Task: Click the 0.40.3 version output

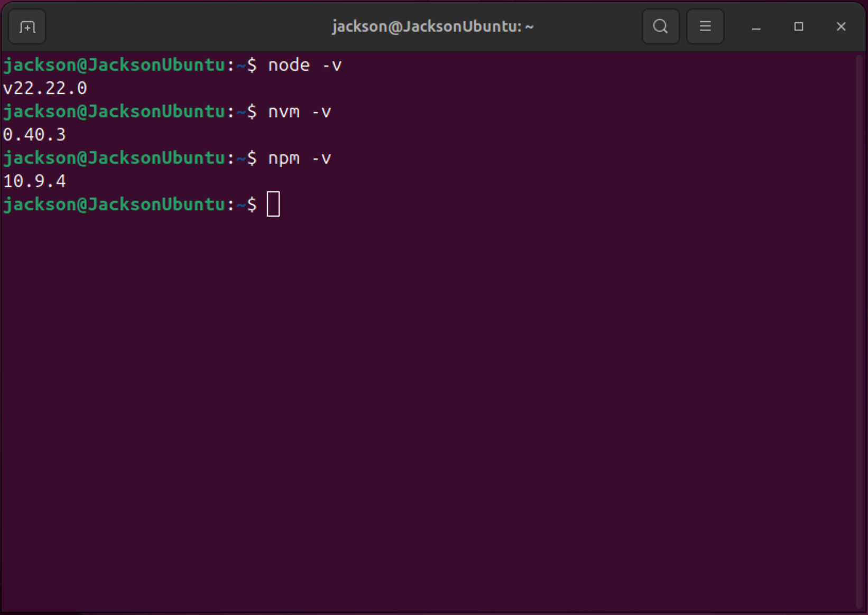Action: point(34,135)
